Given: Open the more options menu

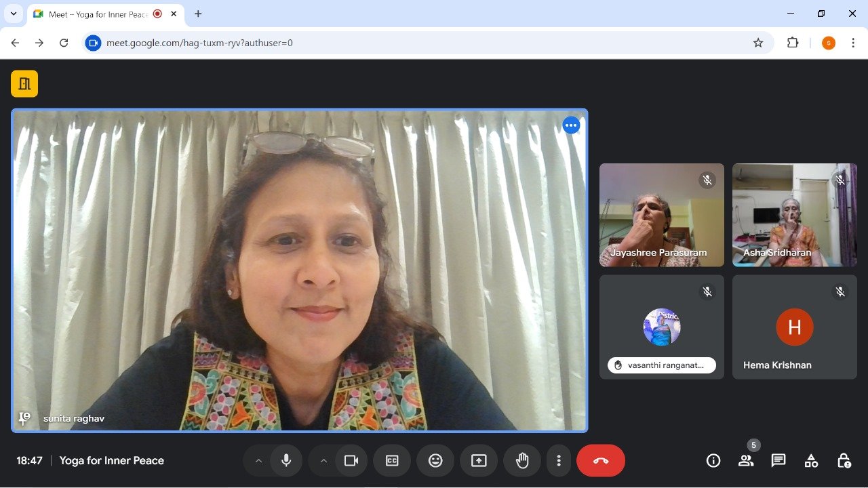Looking at the screenshot, I should click(559, 460).
